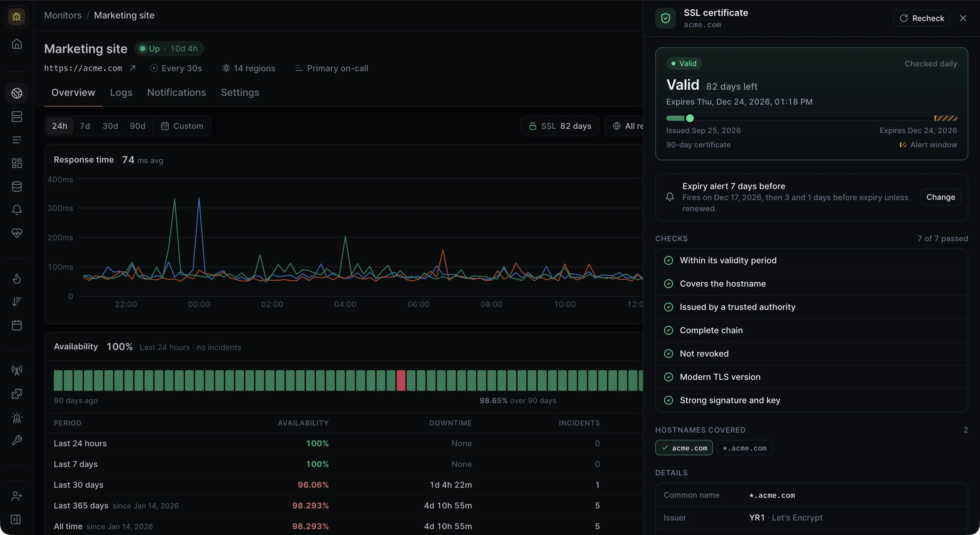
Task: Open the calendar icon in sidebar
Action: (17, 325)
